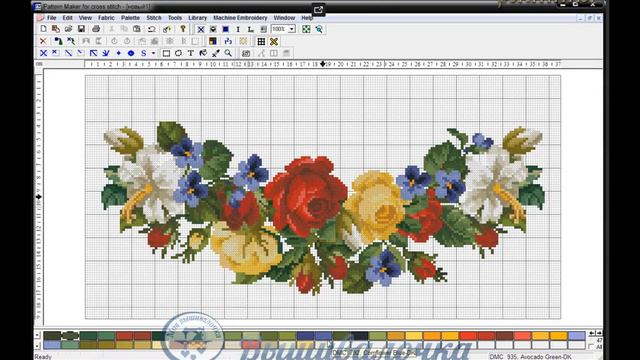Viewport: 640px width, 360px height.
Task: Click the red rose in the pattern
Action: (x=306, y=196)
